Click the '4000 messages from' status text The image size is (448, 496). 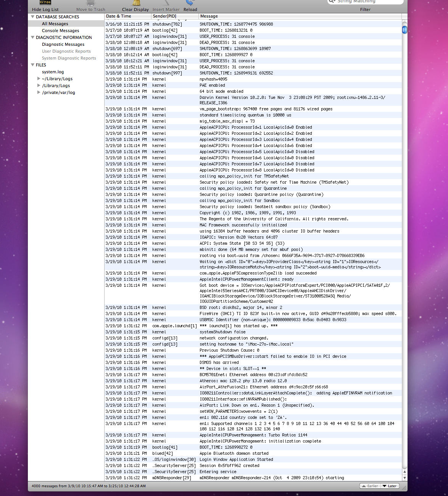coord(89,486)
